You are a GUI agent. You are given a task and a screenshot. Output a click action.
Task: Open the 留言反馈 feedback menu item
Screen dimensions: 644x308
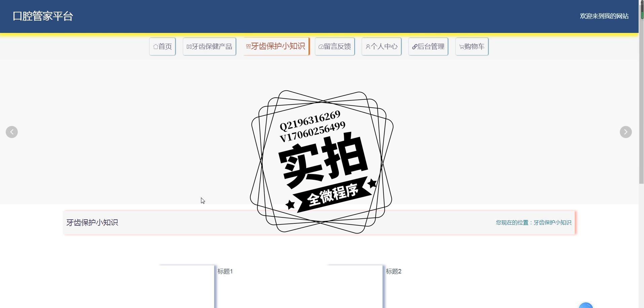335,46
